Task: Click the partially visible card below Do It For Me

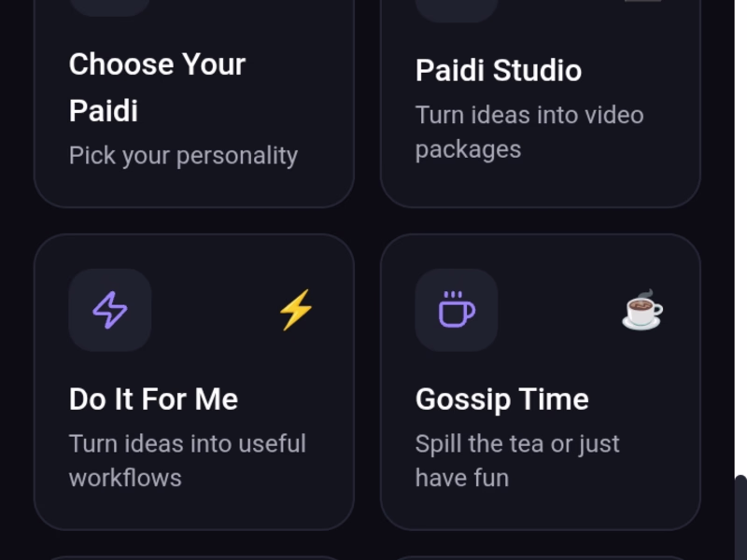Action: [194, 557]
